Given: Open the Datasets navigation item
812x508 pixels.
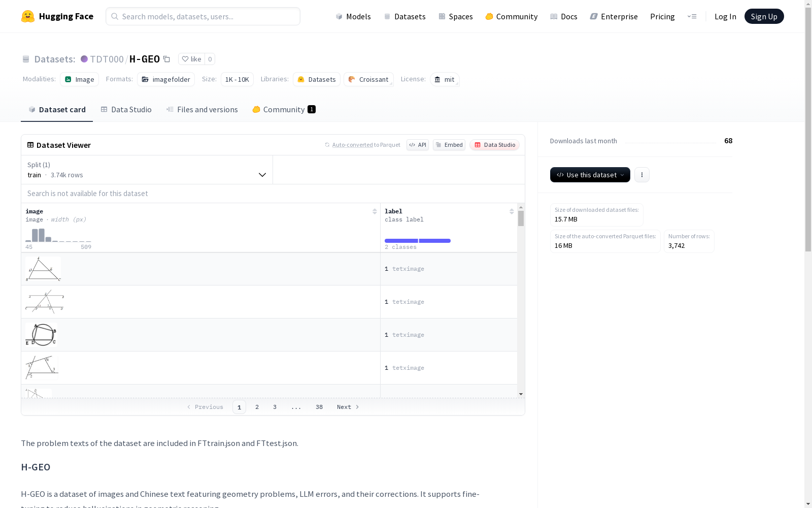Looking at the screenshot, I should [404, 16].
